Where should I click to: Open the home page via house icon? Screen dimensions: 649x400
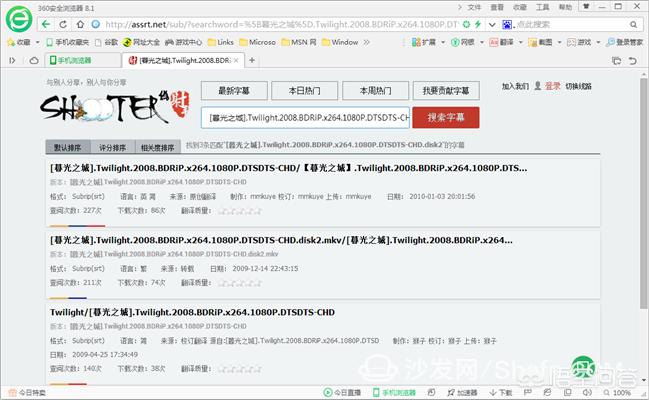point(80,24)
